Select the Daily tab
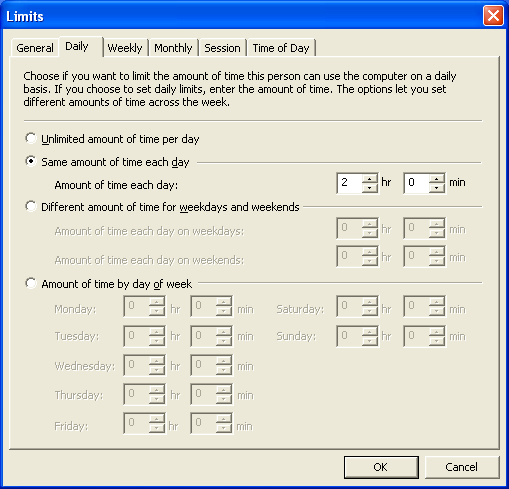The image size is (509, 489). tap(80, 47)
